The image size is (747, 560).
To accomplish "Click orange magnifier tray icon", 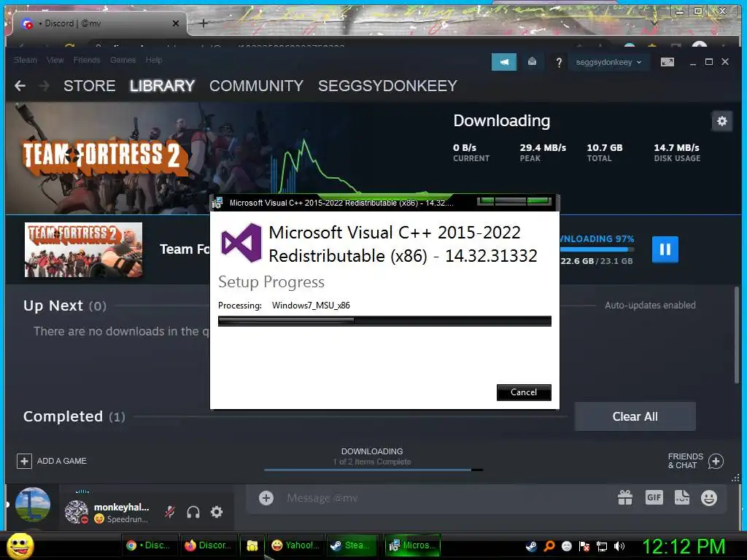I will pyautogui.click(x=549, y=546).
